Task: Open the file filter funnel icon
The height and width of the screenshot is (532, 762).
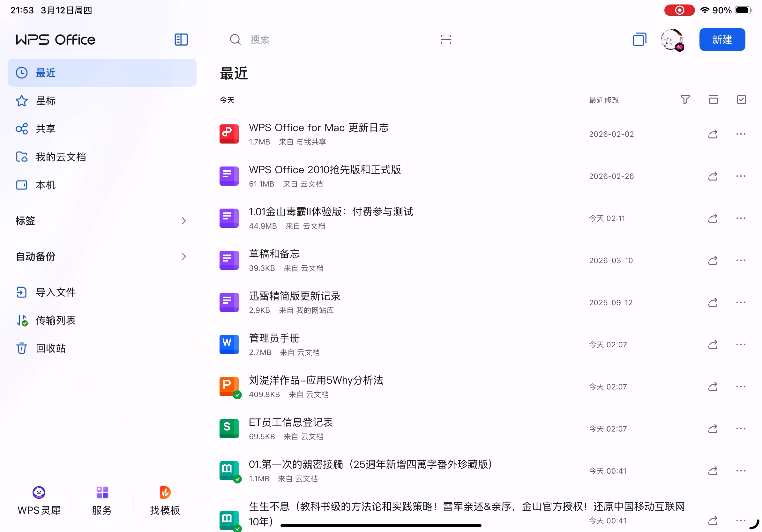Action: pyautogui.click(x=685, y=100)
